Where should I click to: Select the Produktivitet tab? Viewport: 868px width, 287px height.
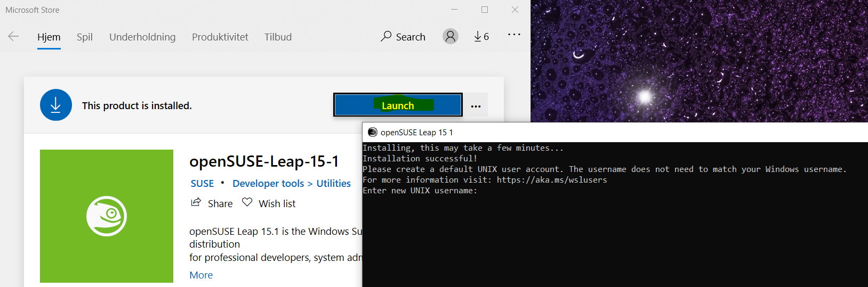coord(220,37)
